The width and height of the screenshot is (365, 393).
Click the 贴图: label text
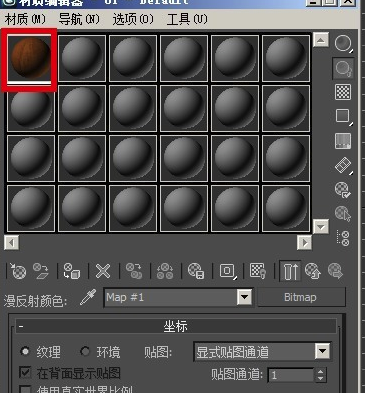[158, 352]
